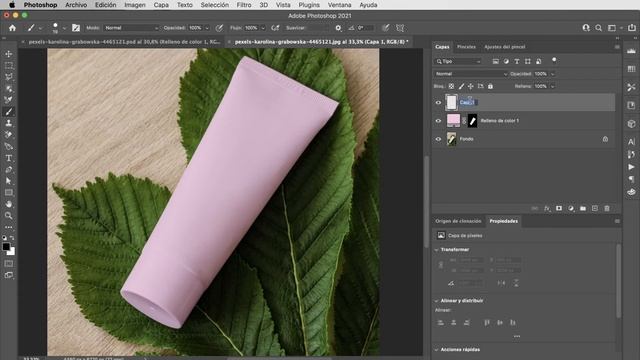
Task: Open smoothing options gear icon
Action: coord(338,28)
